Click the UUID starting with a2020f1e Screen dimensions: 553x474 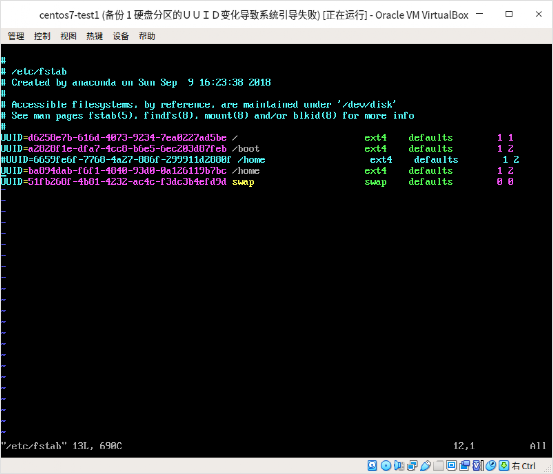pyautogui.click(x=127, y=148)
